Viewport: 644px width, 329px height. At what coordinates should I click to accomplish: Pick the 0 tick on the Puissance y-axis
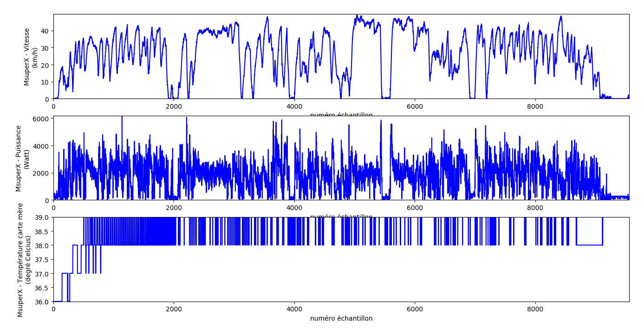tap(48, 200)
